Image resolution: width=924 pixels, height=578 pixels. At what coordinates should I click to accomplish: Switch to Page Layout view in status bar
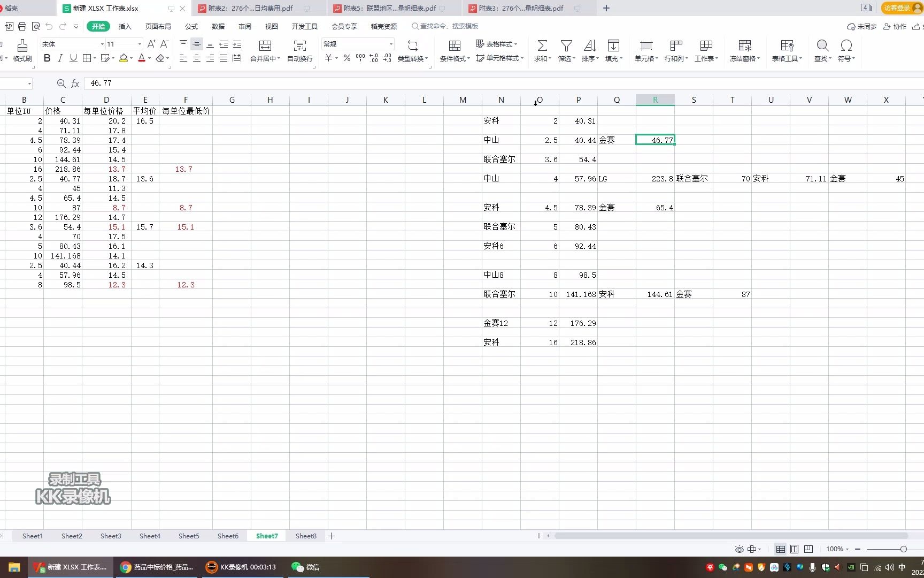[795, 549]
